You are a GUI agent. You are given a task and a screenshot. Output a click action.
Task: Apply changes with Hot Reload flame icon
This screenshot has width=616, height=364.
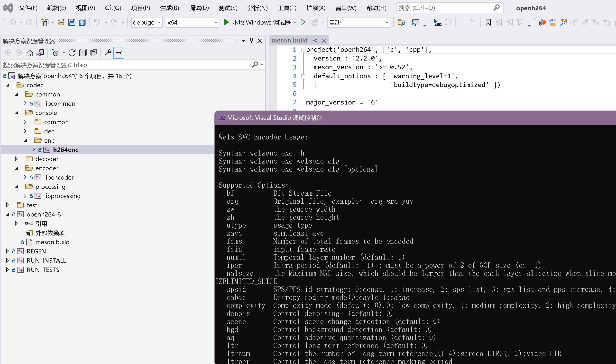pyautogui.click(x=315, y=22)
